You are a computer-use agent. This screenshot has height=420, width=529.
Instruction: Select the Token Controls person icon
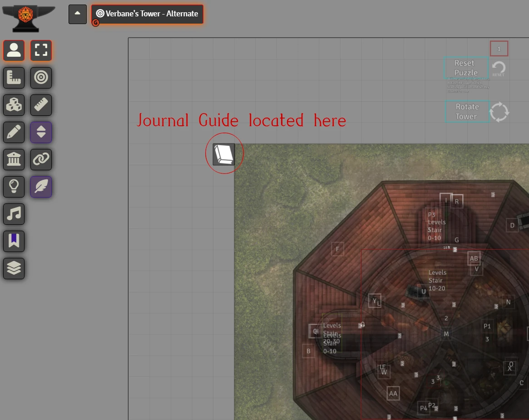(14, 50)
